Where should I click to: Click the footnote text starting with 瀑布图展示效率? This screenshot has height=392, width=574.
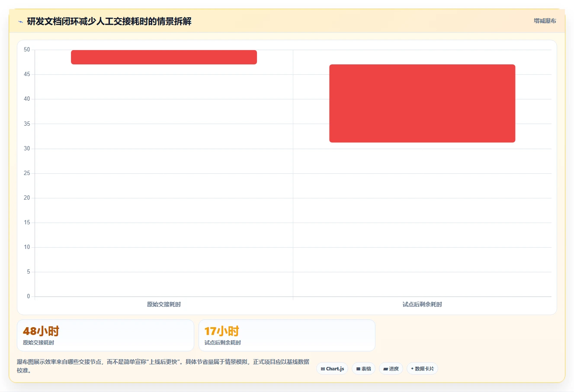pyautogui.click(x=163, y=366)
